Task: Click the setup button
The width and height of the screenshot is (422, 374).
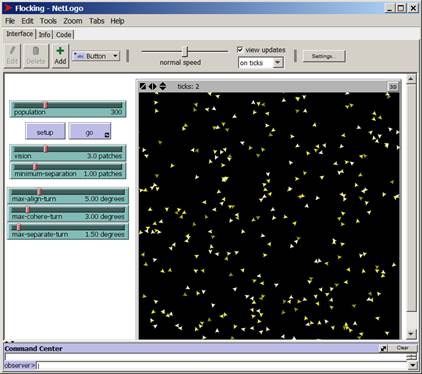Action: point(45,132)
